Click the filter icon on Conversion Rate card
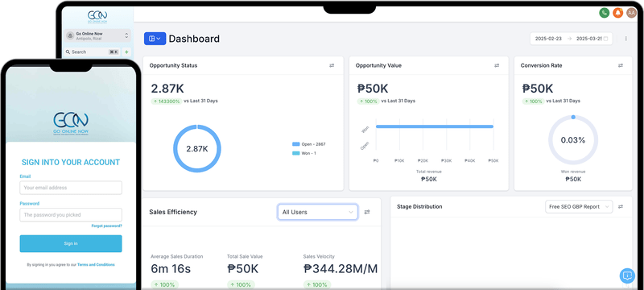Viewport: 644px width, 290px height. (x=621, y=65)
